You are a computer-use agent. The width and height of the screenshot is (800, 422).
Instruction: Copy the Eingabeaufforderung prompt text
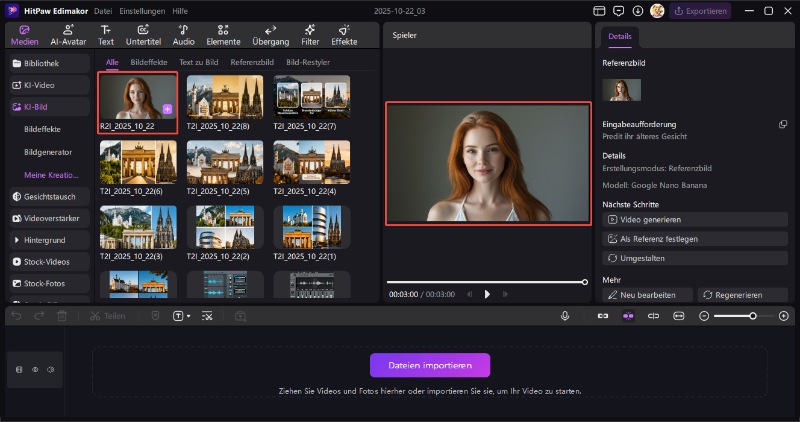(x=783, y=124)
